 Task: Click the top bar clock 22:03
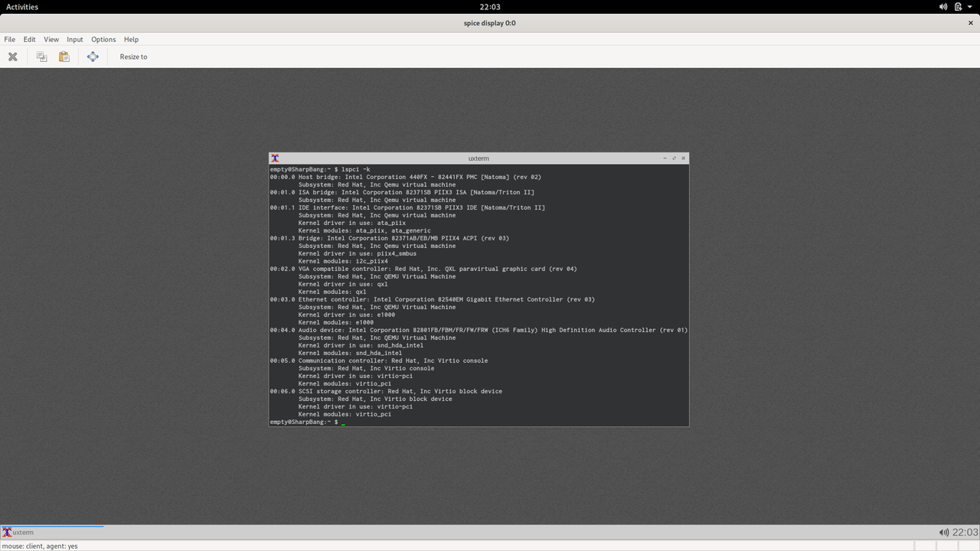tap(490, 7)
